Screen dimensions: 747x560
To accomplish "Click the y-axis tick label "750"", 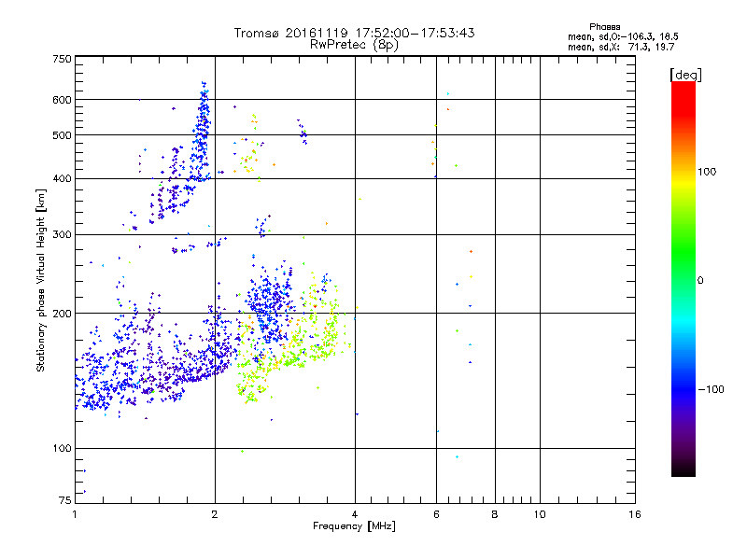I will [x=62, y=60].
